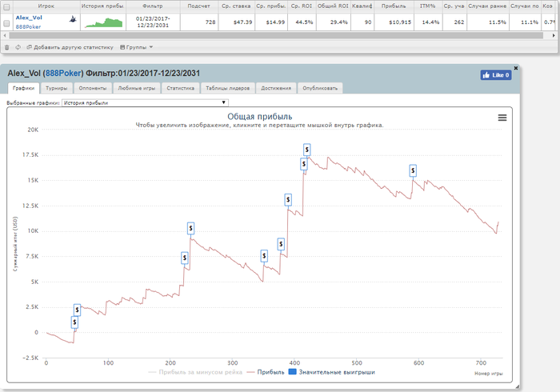
Task: Sort by Прибыль column header
Action: click(x=394, y=6)
